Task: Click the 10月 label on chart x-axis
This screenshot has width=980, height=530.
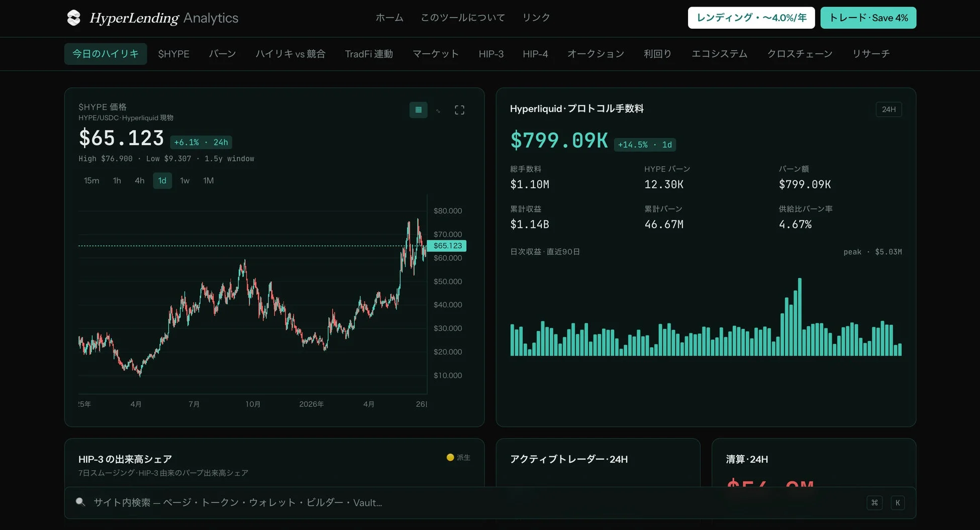Action: 253,404
